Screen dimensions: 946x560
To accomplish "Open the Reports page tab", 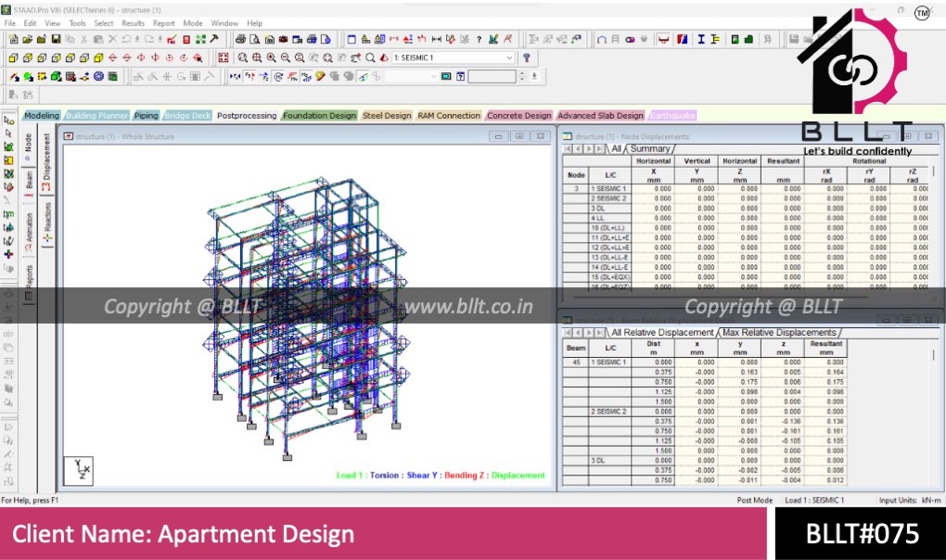I will [29, 282].
